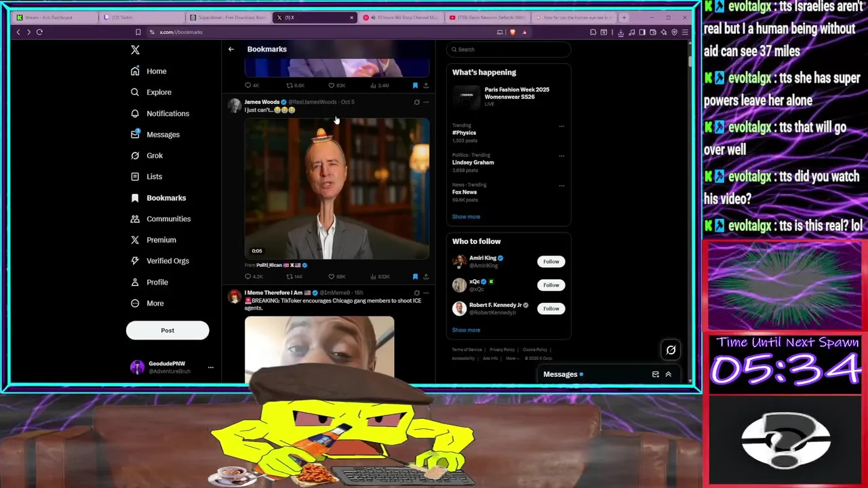Follow xQc
This screenshot has height=488, width=868.
pos(551,285)
